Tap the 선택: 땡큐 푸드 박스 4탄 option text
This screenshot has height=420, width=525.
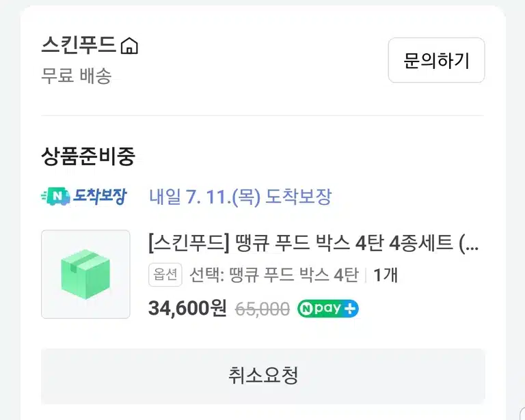point(274,275)
